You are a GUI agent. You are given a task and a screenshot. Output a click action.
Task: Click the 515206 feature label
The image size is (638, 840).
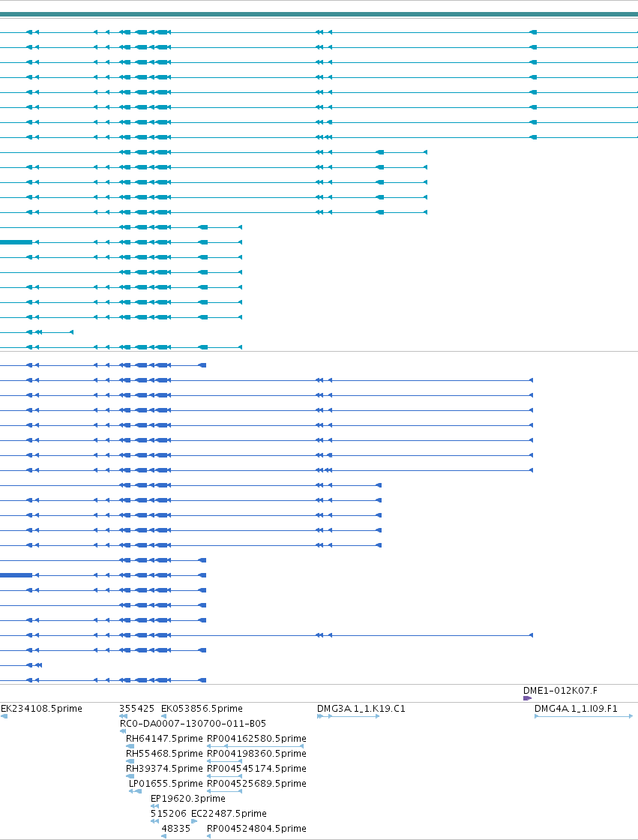(169, 814)
